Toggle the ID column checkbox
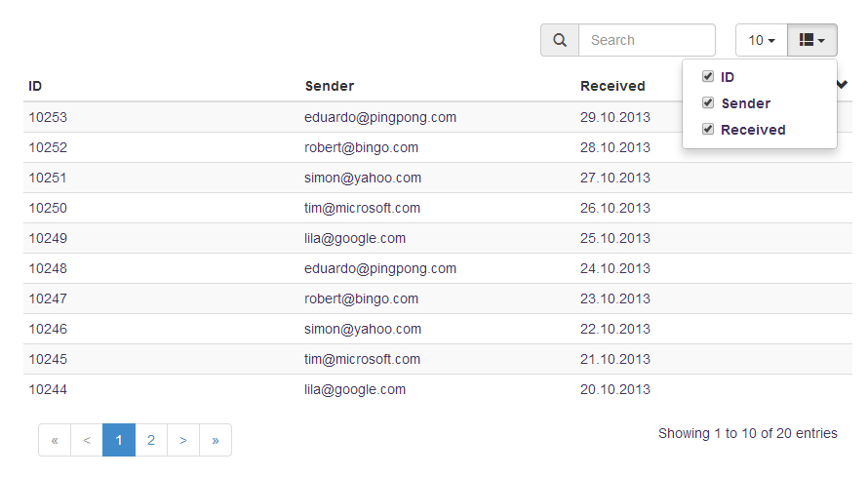This screenshot has width=868, height=477. pos(708,77)
